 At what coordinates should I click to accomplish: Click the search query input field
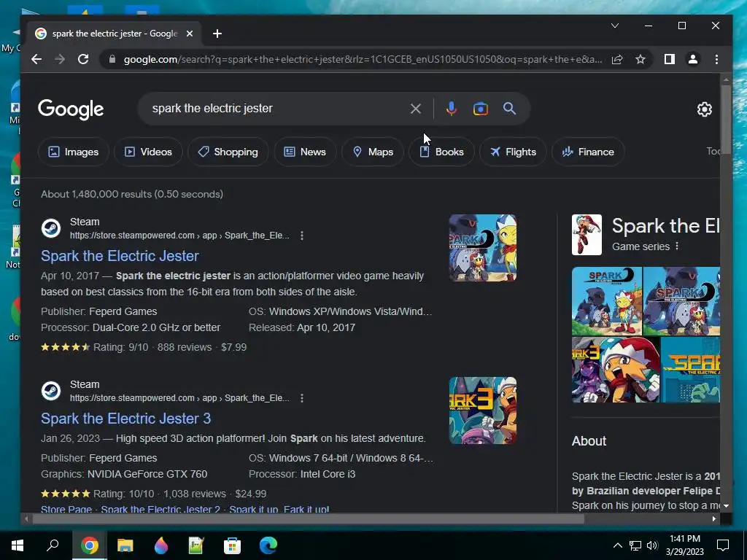tap(276, 109)
